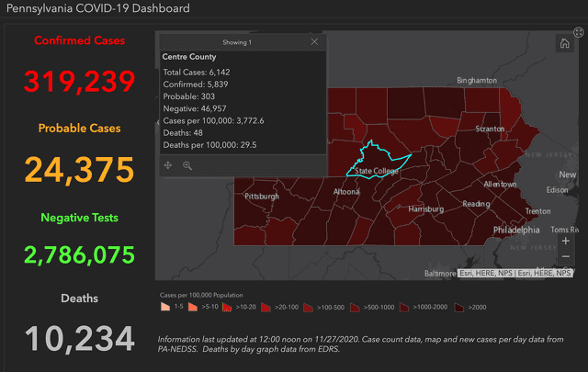588x372 pixels.
Task: Click the Philadelphia map label
Action: pyautogui.click(x=516, y=230)
